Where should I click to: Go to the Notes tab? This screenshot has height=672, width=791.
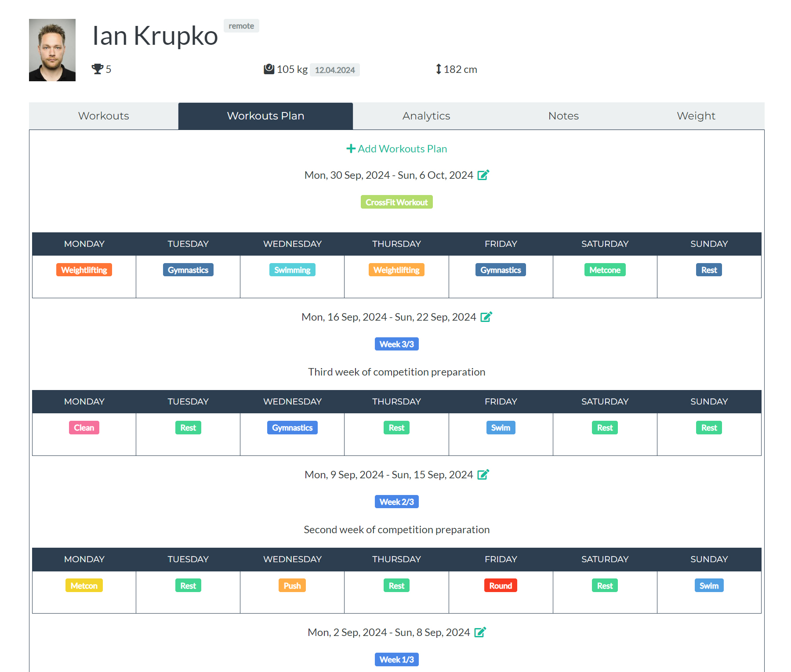click(x=563, y=116)
